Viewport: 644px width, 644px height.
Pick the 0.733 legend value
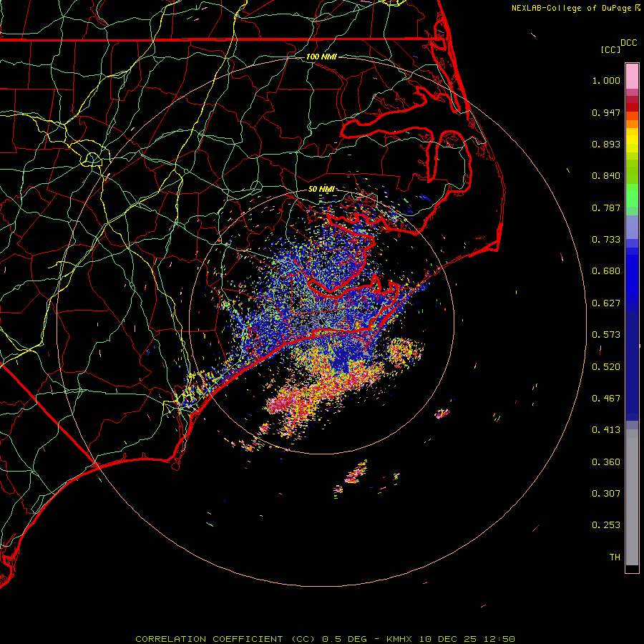pyautogui.click(x=606, y=240)
